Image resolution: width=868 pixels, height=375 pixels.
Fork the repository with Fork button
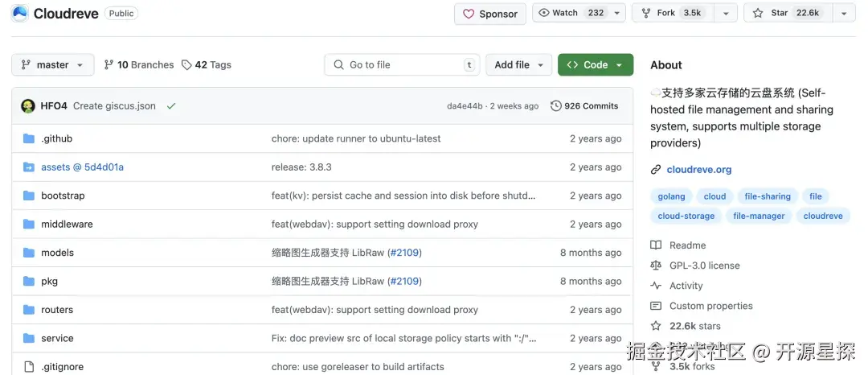click(x=674, y=13)
